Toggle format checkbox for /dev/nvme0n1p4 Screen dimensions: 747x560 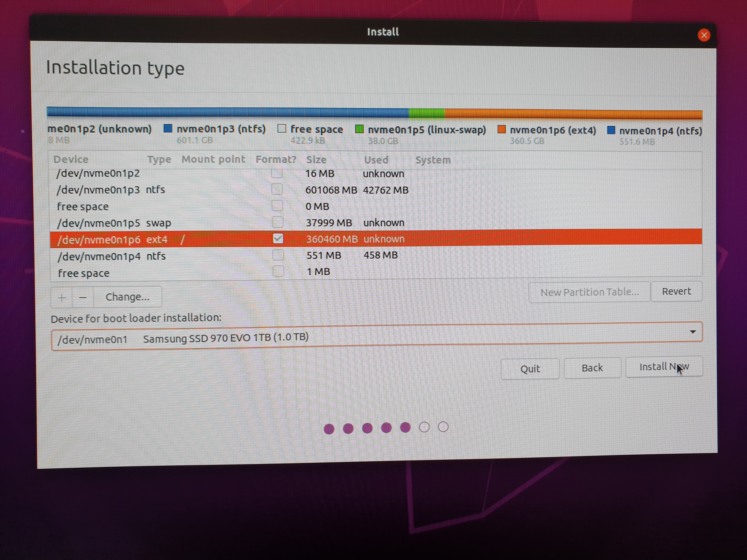(x=278, y=255)
